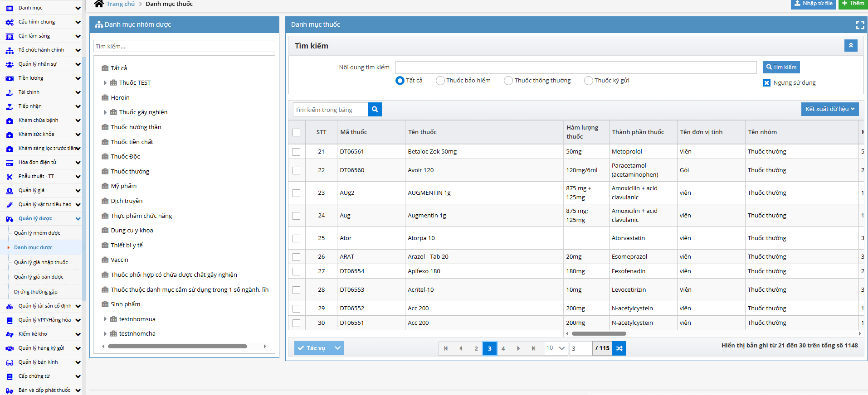This screenshot has width=868, height=395.
Task: Click the Cận lâm sàng icon
Action: coord(10,36)
